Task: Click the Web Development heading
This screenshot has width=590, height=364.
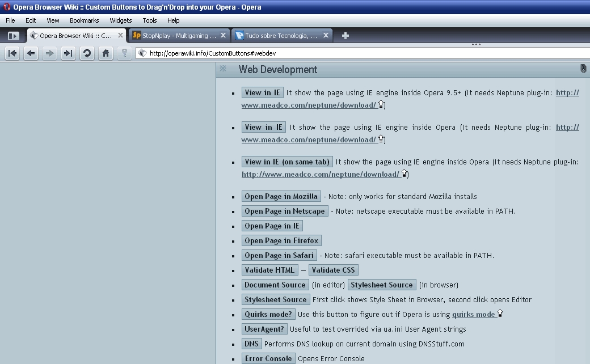Action: point(278,70)
